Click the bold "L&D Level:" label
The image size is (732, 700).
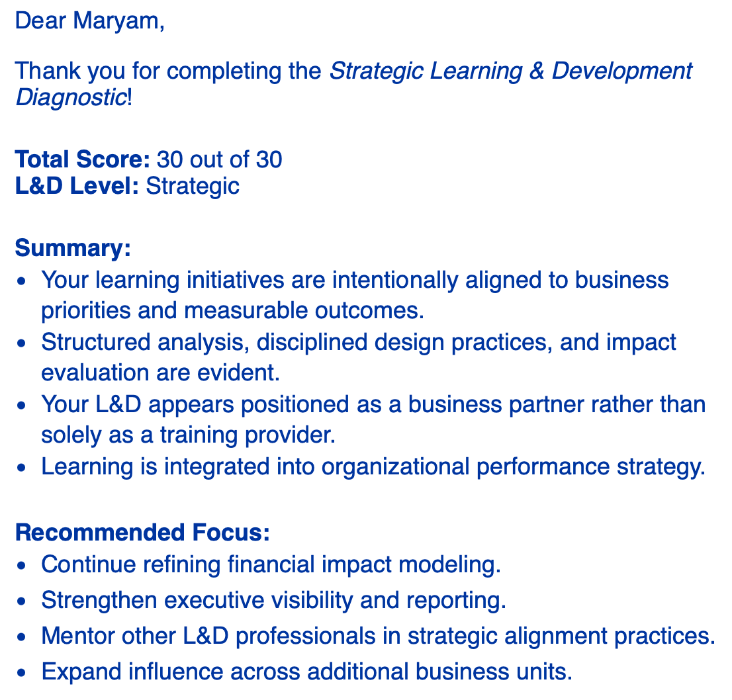77,186
